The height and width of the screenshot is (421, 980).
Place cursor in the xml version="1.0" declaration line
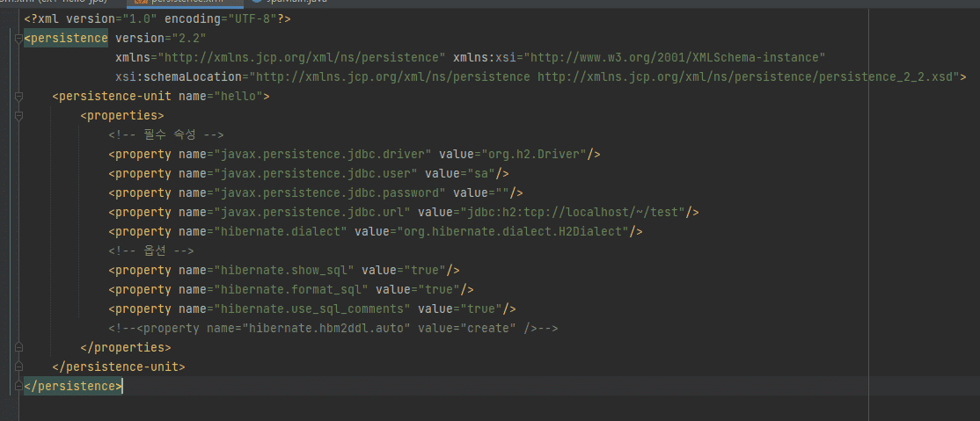157,18
